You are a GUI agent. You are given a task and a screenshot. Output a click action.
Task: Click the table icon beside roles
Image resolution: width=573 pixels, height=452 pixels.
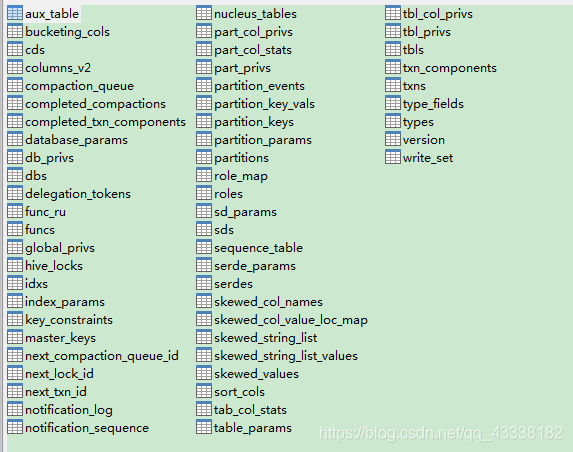pos(204,194)
